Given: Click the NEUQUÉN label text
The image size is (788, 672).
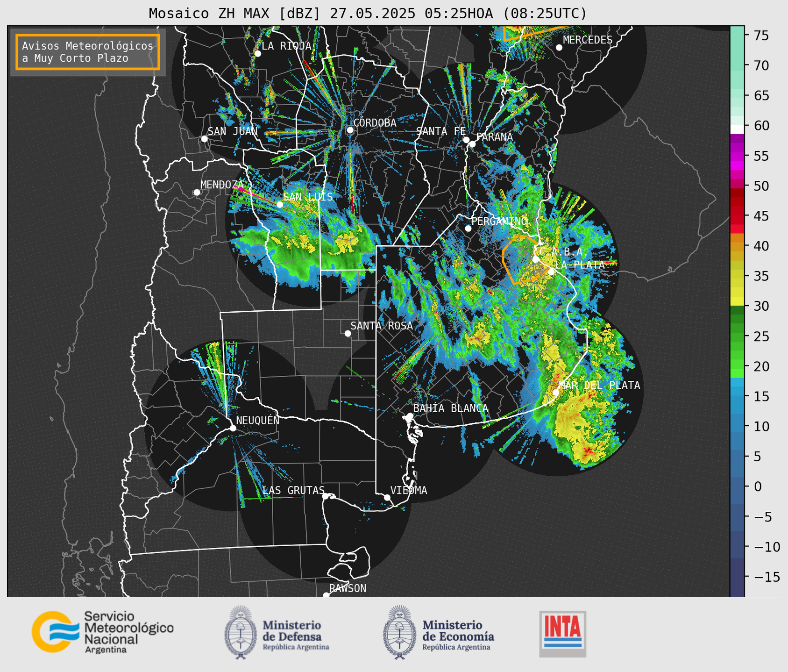Looking at the screenshot, I should pos(258,420).
